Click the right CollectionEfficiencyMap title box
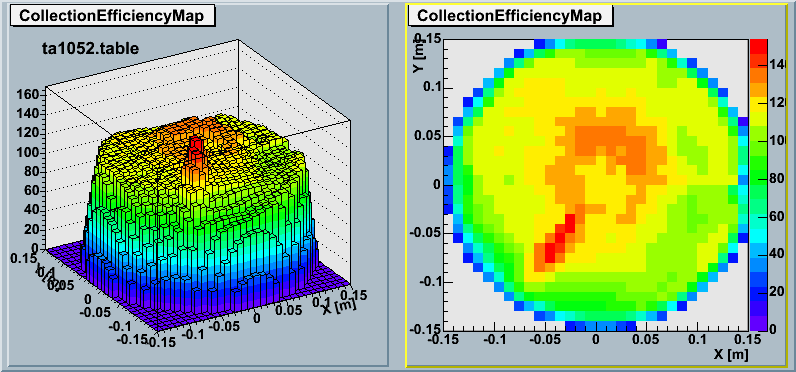The image size is (796, 372). coord(510,16)
